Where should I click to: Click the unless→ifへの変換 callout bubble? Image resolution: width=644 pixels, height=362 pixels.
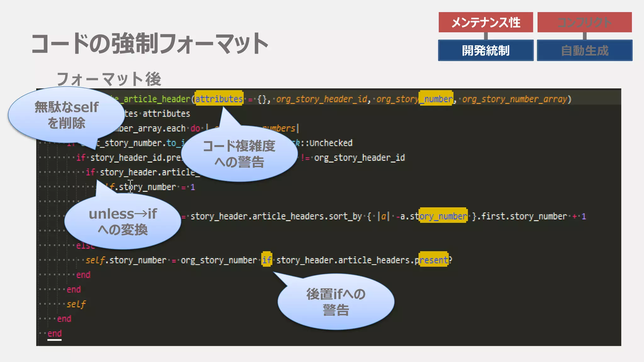[123, 221]
